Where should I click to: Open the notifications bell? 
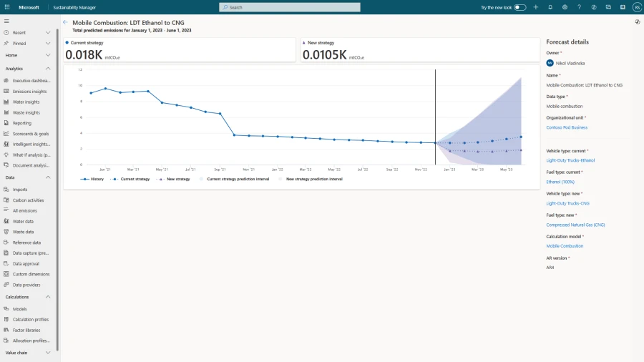pyautogui.click(x=550, y=7)
